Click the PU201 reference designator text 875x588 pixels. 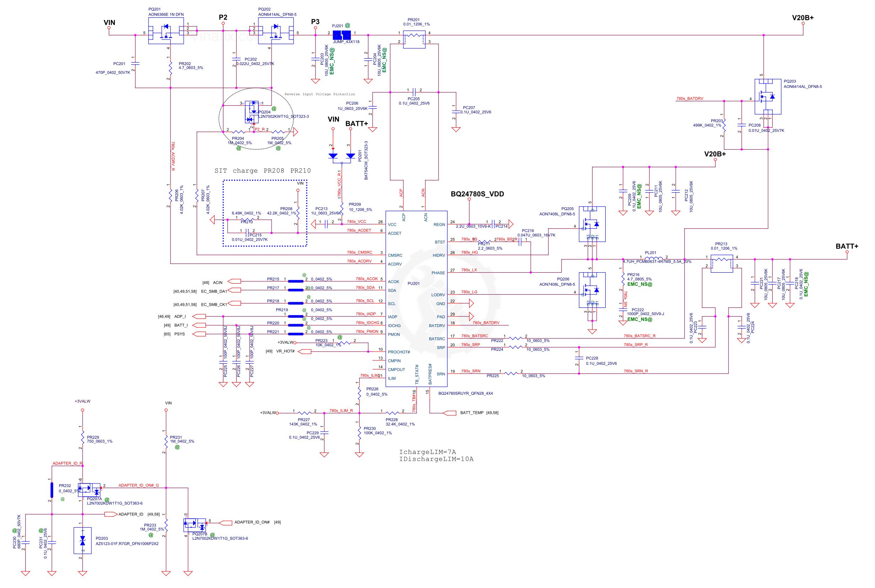click(x=413, y=283)
